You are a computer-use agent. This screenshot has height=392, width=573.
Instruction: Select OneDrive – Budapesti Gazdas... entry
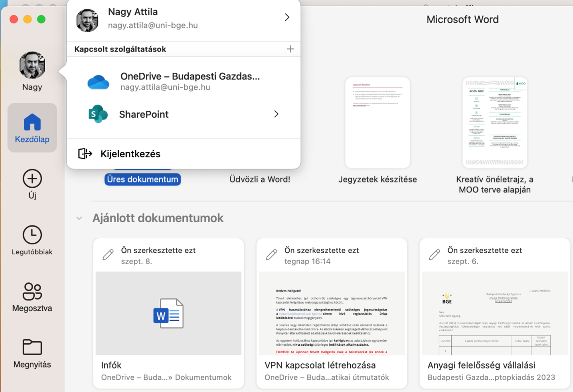[183, 82]
